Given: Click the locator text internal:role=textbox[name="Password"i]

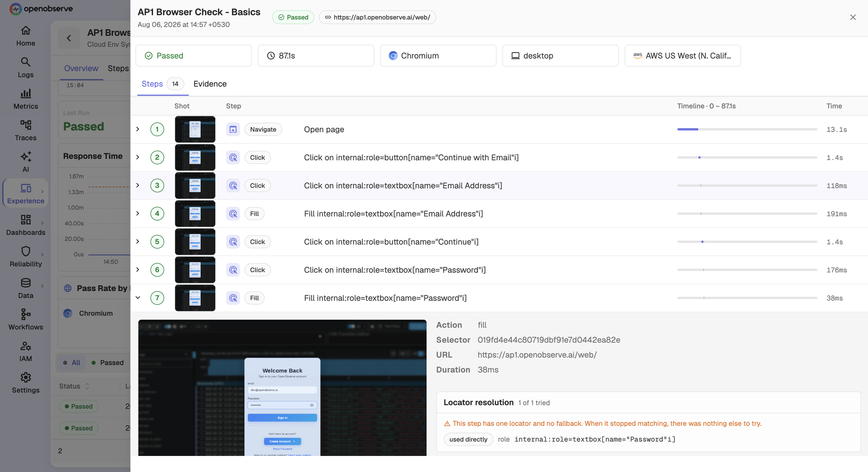Looking at the screenshot, I should (x=595, y=439).
